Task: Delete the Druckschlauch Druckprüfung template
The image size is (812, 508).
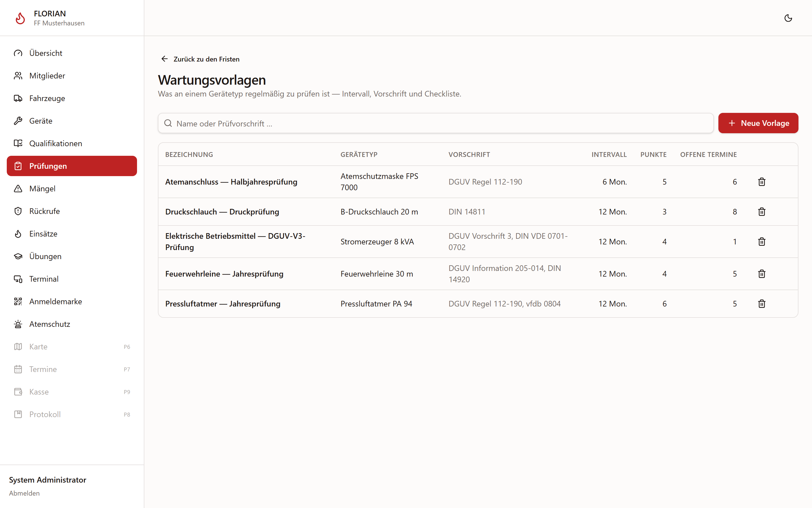Action: [762, 212]
